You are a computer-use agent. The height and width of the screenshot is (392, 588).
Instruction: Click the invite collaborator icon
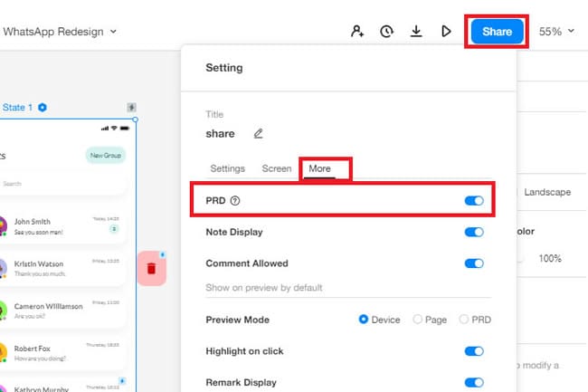[357, 31]
